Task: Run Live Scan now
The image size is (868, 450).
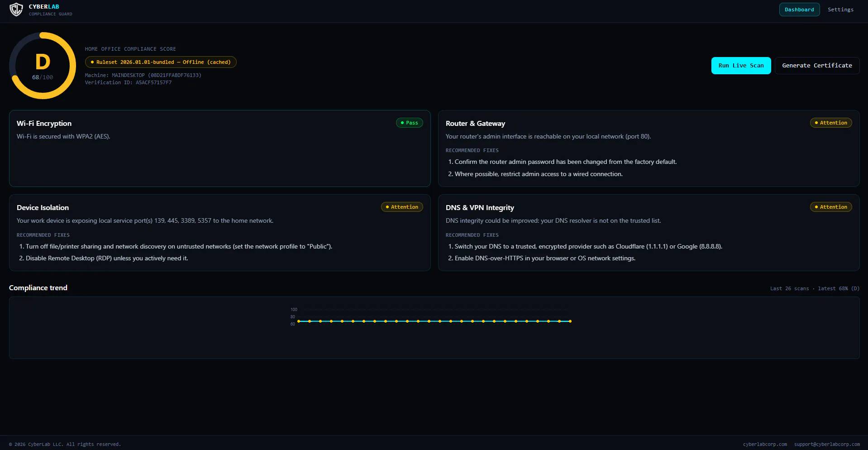Action: (741, 66)
